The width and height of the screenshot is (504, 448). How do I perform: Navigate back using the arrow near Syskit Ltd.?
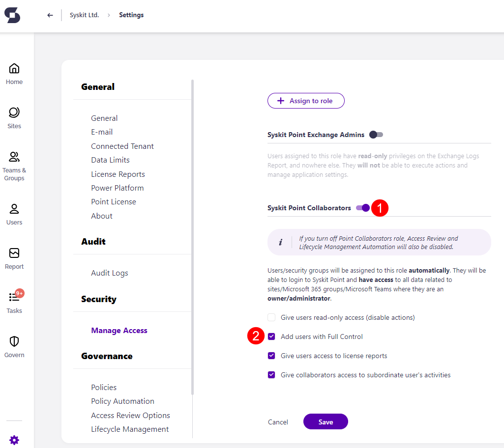click(x=50, y=15)
